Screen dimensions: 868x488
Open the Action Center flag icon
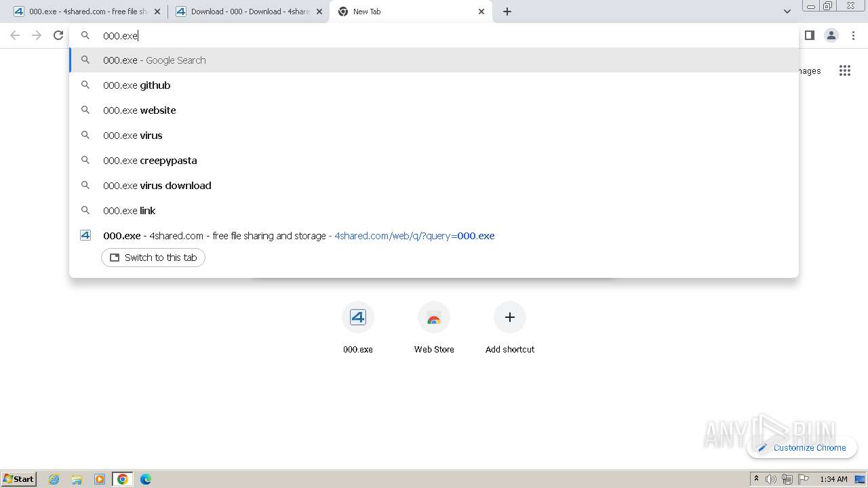(x=804, y=479)
